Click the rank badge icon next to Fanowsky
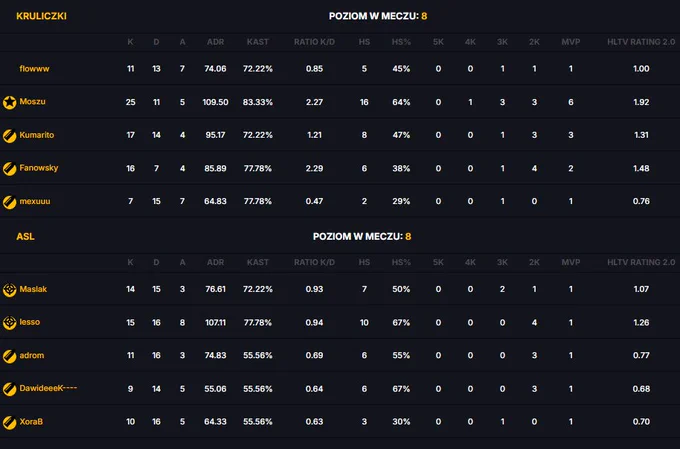 coord(10,168)
